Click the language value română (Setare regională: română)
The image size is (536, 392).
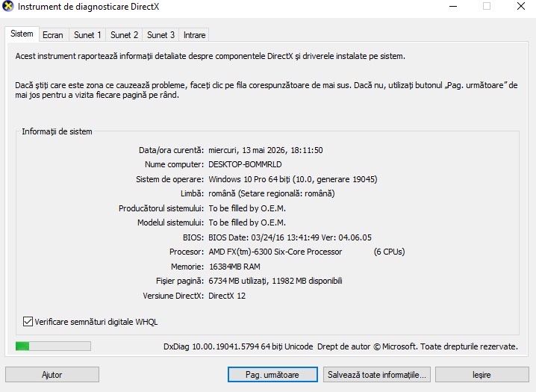click(x=272, y=193)
